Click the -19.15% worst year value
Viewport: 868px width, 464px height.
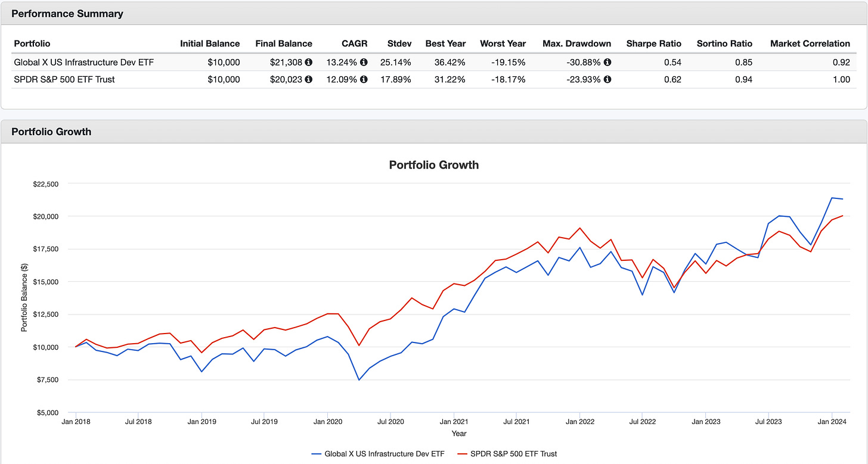[x=509, y=62]
